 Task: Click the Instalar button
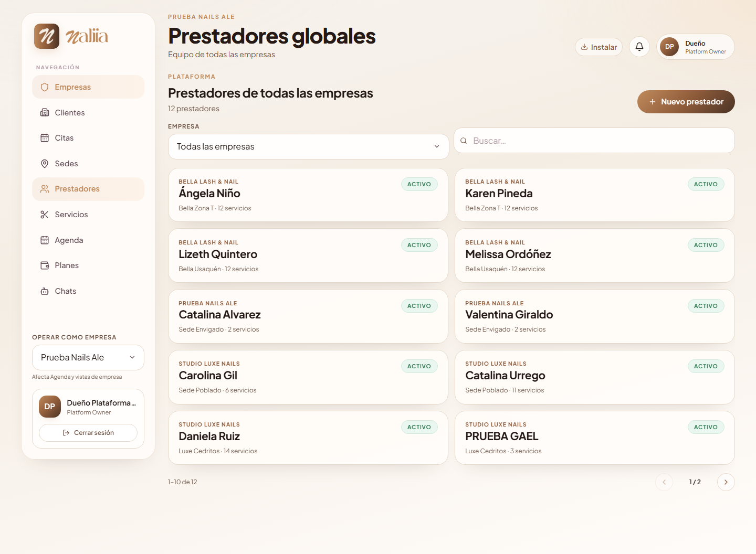[599, 47]
